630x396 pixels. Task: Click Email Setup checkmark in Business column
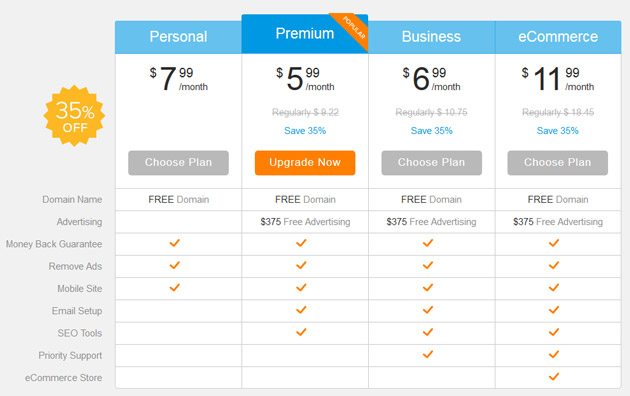(x=428, y=310)
